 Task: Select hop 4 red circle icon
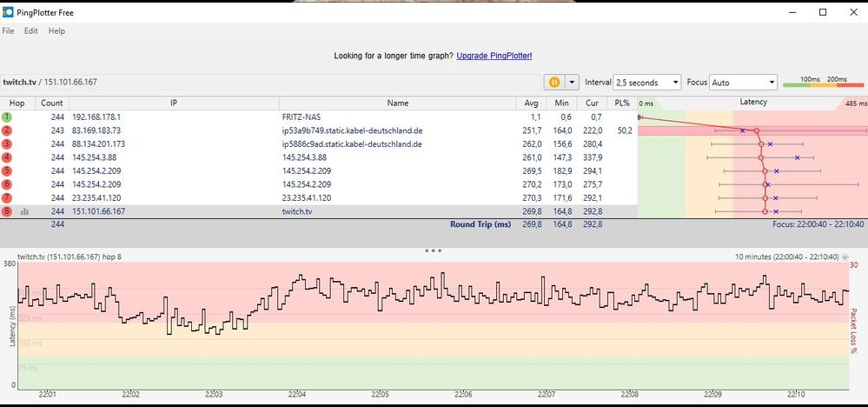tap(6, 157)
